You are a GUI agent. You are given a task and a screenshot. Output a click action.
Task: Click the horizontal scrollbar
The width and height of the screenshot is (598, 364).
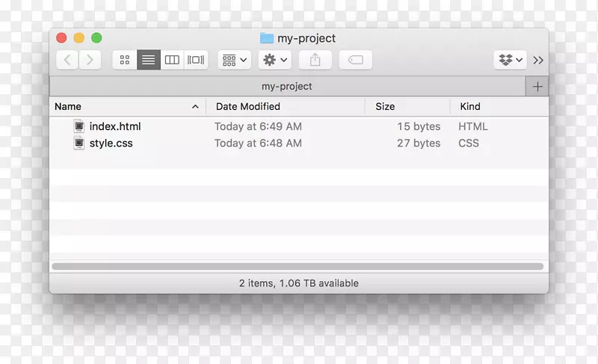(298, 266)
